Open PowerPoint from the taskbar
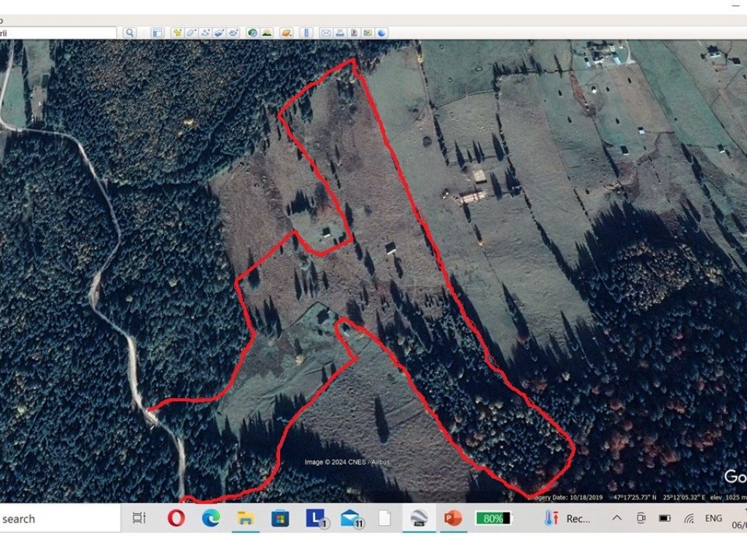Viewport: 747px width, 560px height. pyautogui.click(x=453, y=518)
